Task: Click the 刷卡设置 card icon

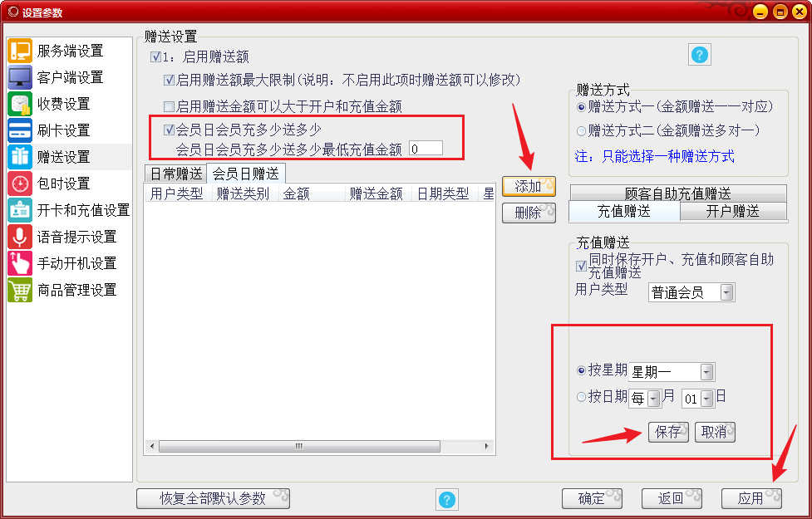Action: pyautogui.click(x=20, y=130)
